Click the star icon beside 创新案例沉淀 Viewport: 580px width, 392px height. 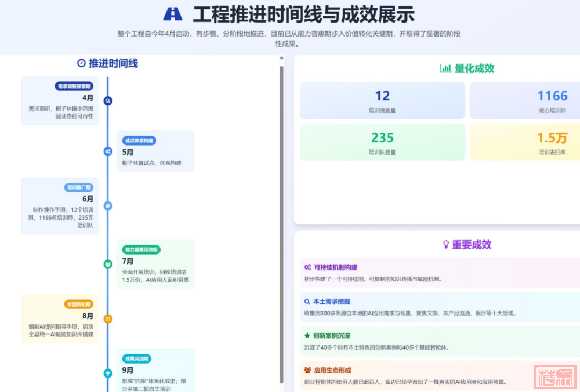pyautogui.click(x=308, y=336)
